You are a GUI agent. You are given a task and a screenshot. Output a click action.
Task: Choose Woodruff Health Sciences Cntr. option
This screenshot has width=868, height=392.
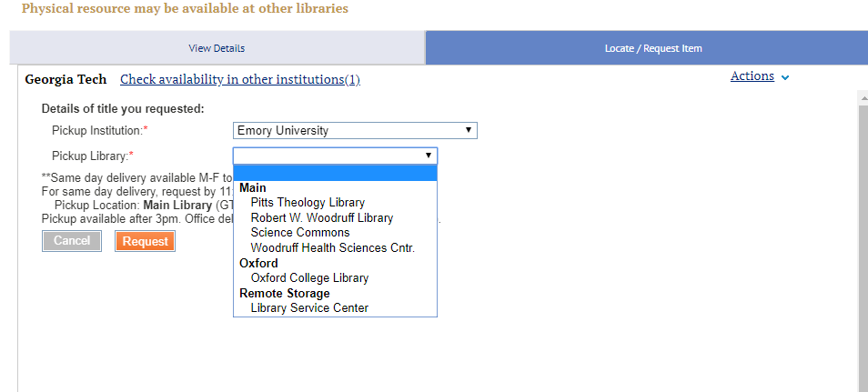(332, 248)
